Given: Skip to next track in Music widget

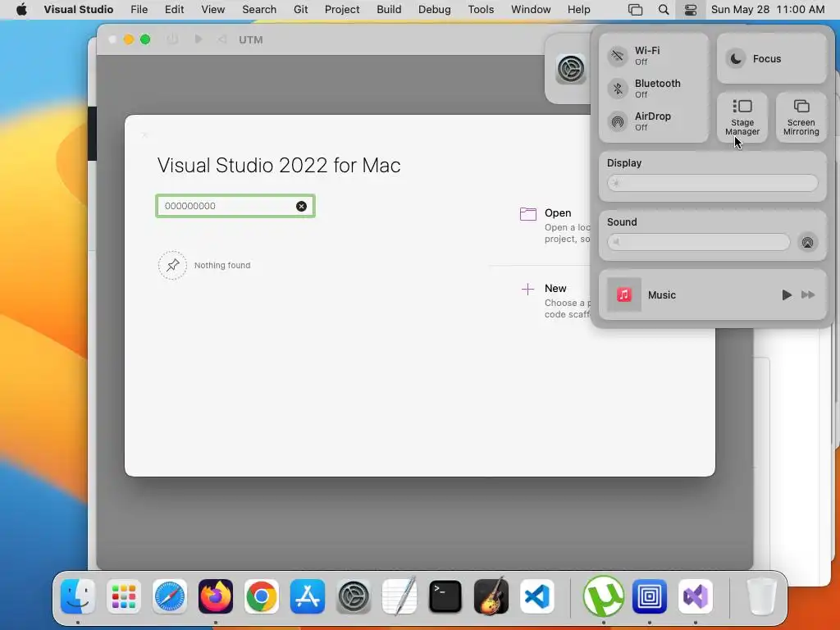Looking at the screenshot, I should pyautogui.click(x=808, y=294).
